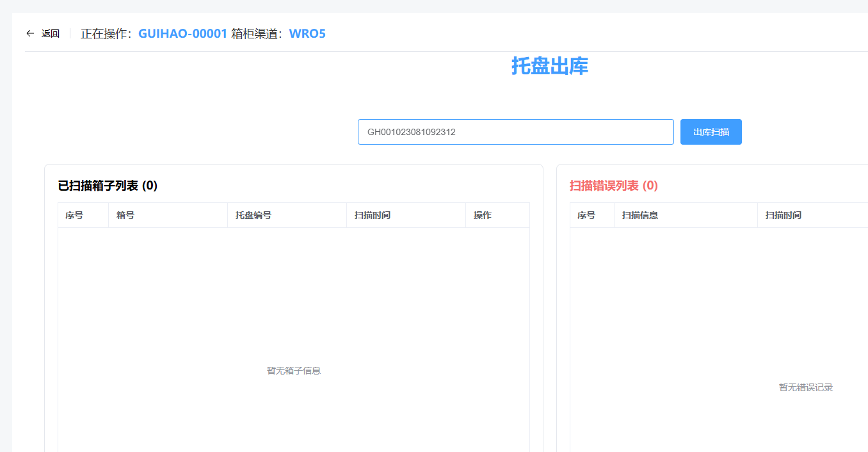This screenshot has width=868, height=452.
Task: Click the back arrow icon
Action: click(30, 34)
